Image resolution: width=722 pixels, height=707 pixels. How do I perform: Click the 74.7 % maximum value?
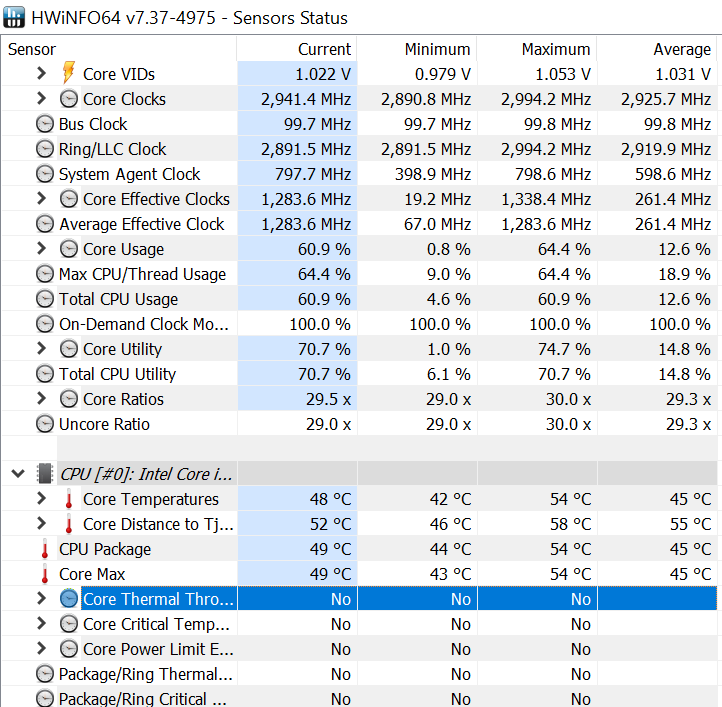(x=564, y=349)
